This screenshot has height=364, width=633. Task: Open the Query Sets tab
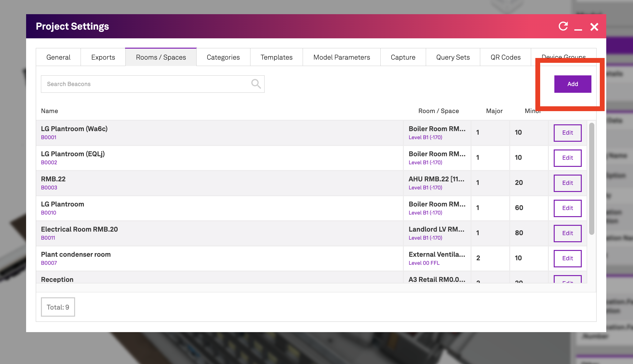(453, 57)
